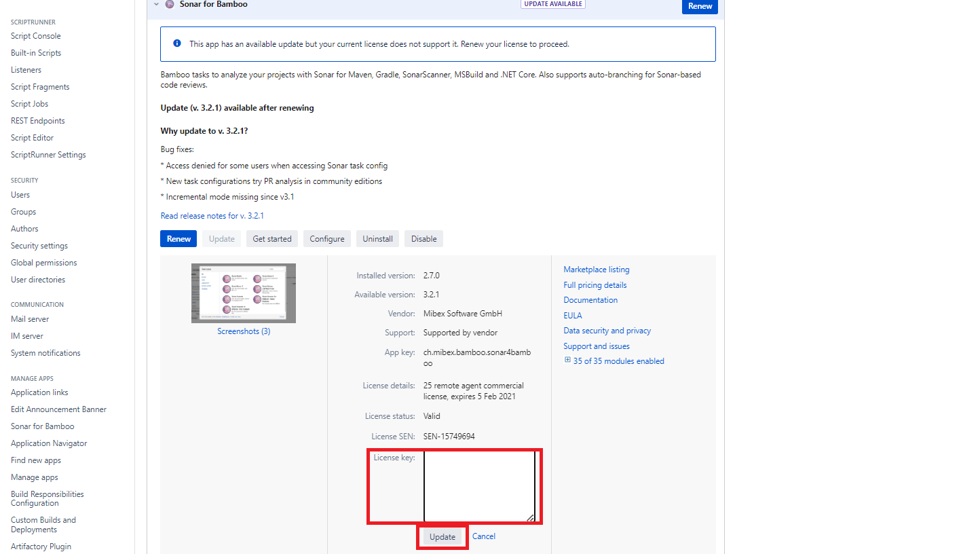Open Script Console in the sidebar
This screenshot has height=554, width=980.
coord(36,36)
